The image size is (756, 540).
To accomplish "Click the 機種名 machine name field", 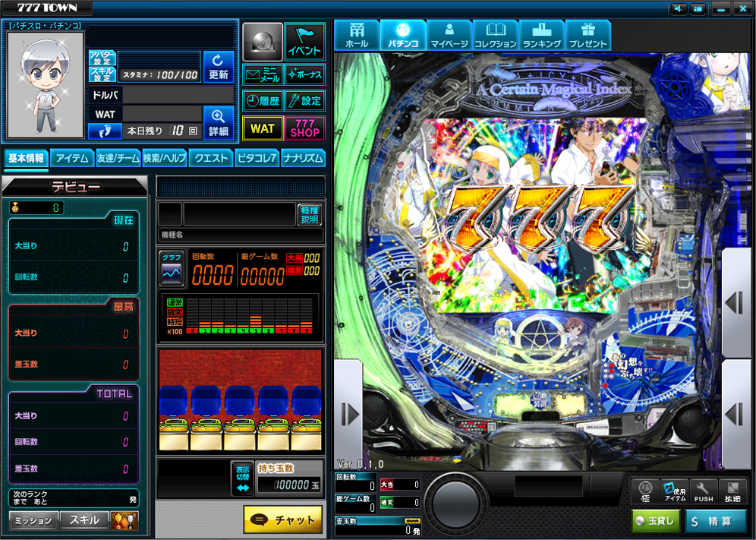I will point(240,235).
